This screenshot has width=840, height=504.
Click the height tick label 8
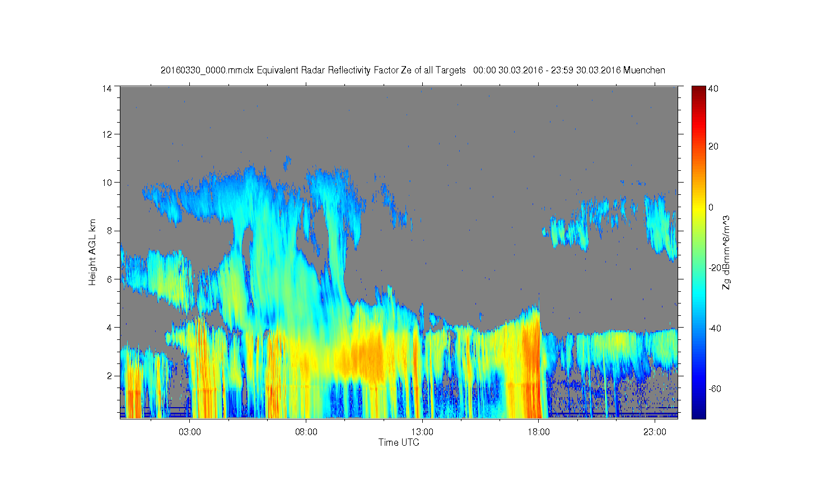110,230
